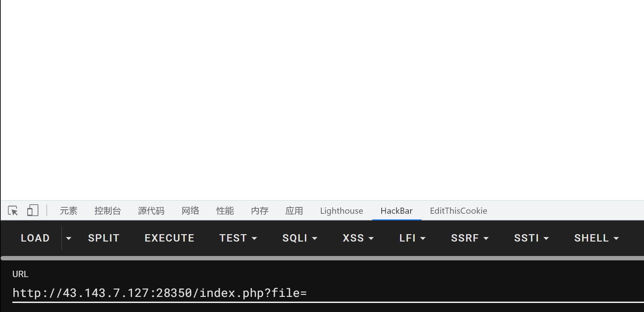
Task: Click the HackBar horizontal scrollbar
Action: (x=322, y=258)
